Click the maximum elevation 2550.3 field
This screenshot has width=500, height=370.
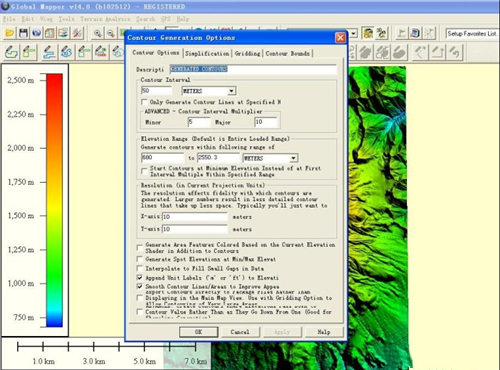click(218, 158)
